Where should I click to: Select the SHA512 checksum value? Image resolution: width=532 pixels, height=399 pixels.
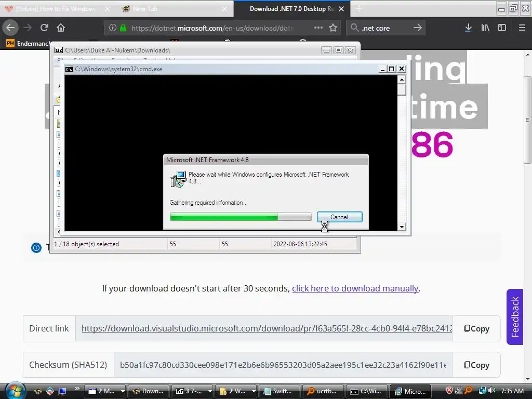(283, 365)
